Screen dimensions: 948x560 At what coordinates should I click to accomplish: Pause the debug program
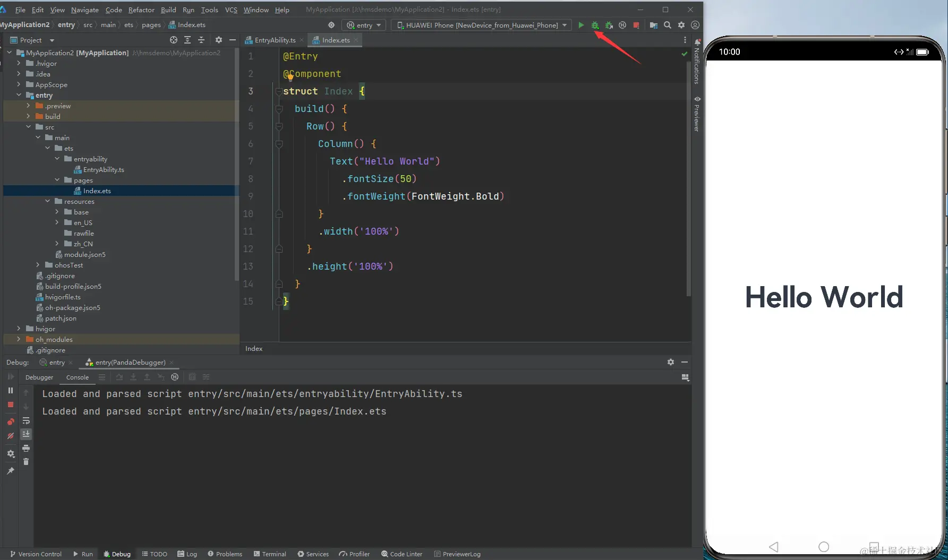coord(11,390)
